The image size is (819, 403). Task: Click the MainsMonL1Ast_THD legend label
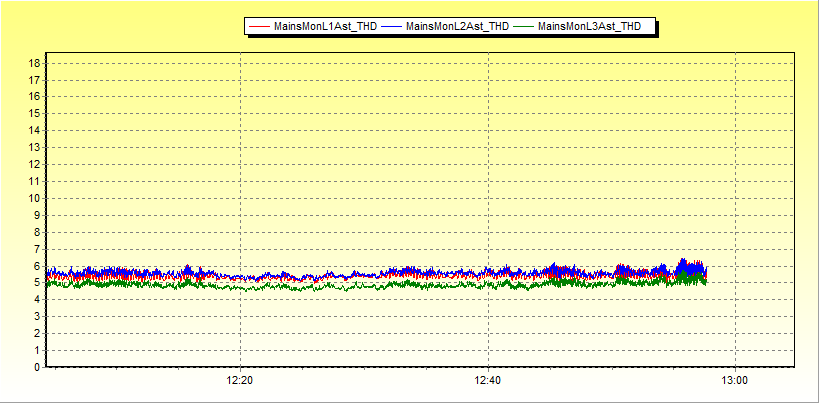[x=325, y=27]
